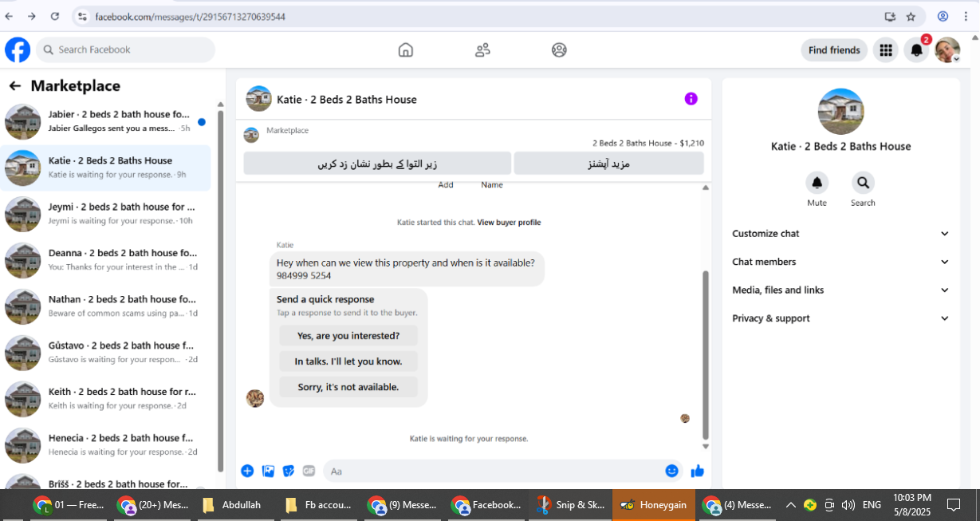This screenshot has height=521, width=980.
Task: Send quick reply 'Sorry, it's not available.'
Action: point(348,387)
